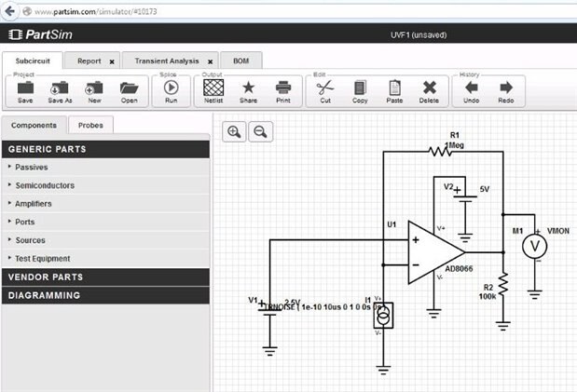577x392 pixels.
Task: Expand the Semiconductors category
Action: click(x=45, y=185)
